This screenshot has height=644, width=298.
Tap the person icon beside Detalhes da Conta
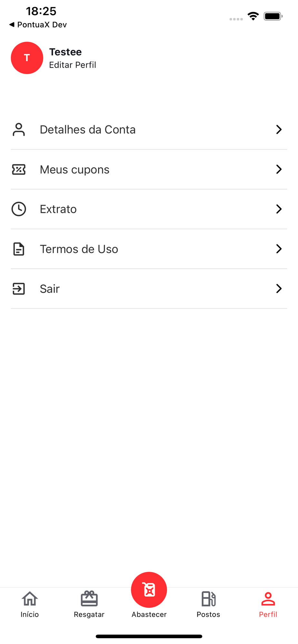(19, 129)
